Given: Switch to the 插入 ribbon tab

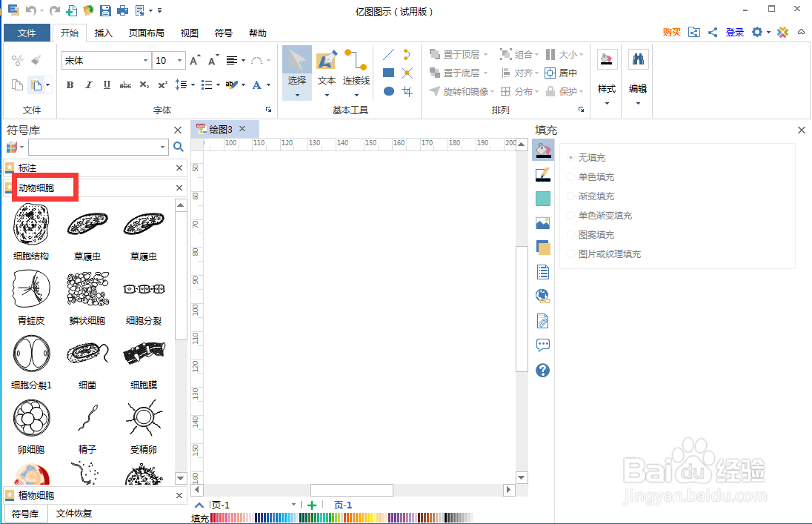Looking at the screenshot, I should [103, 33].
